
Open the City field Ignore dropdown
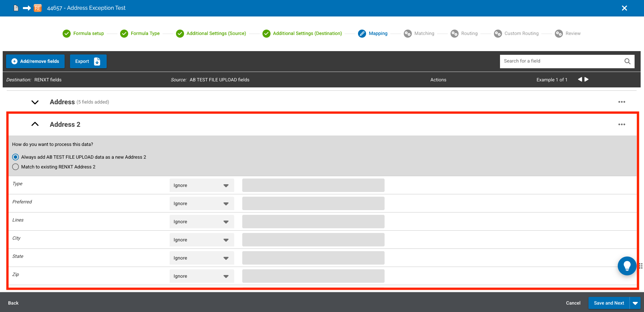tap(202, 240)
